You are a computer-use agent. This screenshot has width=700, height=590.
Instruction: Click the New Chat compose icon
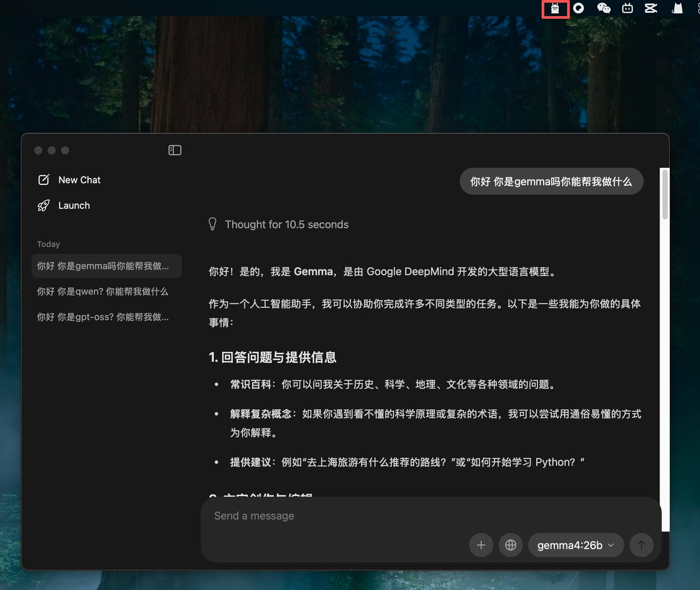click(44, 180)
